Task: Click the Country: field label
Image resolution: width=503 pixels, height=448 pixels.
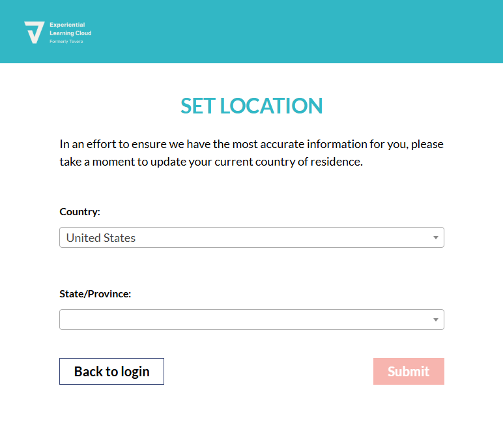Action: (x=79, y=212)
